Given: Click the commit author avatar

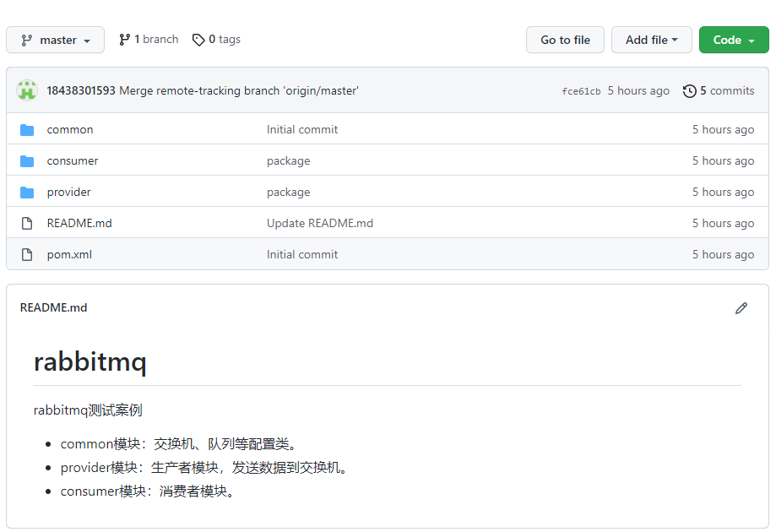Looking at the screenshot, I should 27,90.
